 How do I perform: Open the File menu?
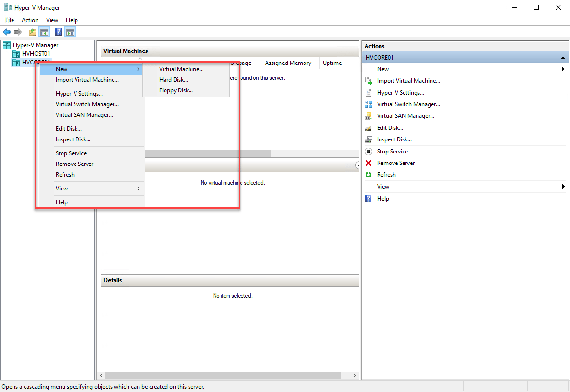(x=10, y=20)
